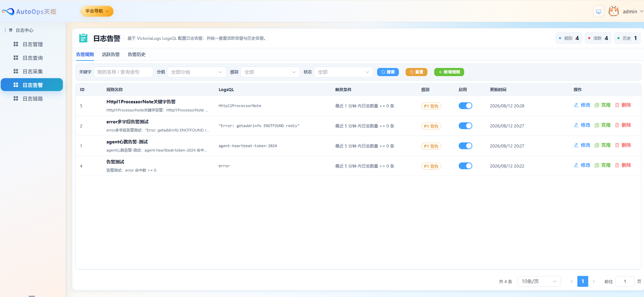This screenshot has height=297, width=644.
Task: Click the 日志中心 section icon in sidebar
Action: tap(11, 30)
